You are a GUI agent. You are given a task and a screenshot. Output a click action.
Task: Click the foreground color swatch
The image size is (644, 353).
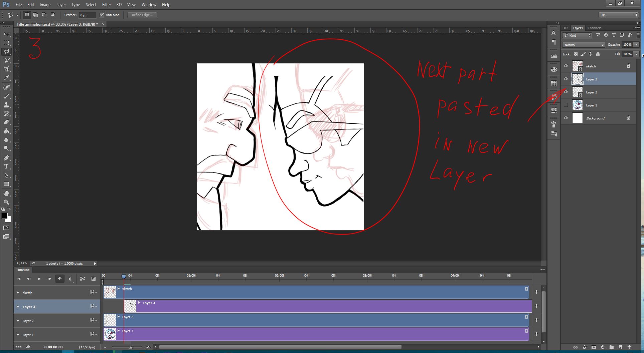pos(5,216)
